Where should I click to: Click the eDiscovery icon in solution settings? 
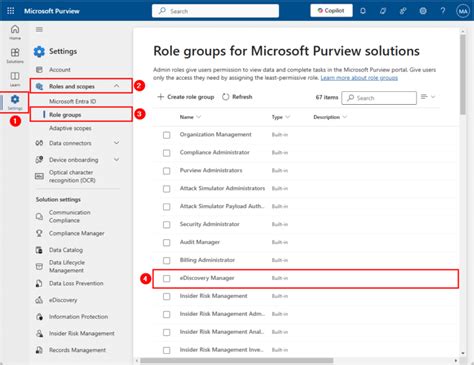coord(39,300)
